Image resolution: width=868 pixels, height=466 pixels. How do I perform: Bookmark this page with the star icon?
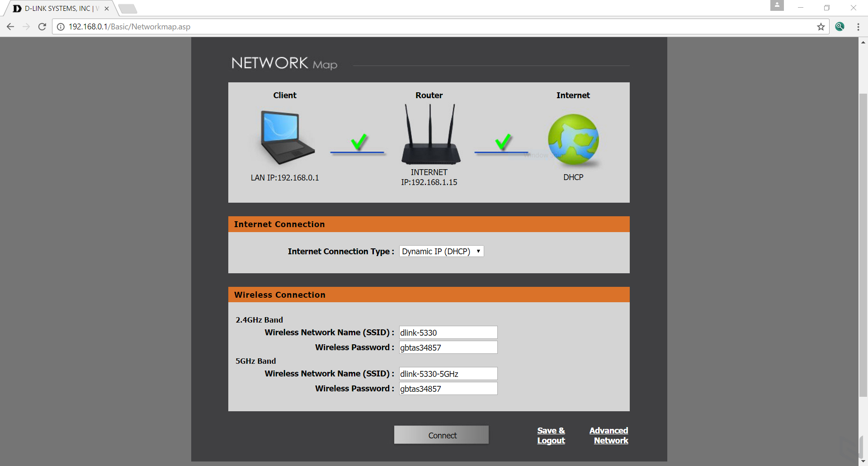coord(821,27)
